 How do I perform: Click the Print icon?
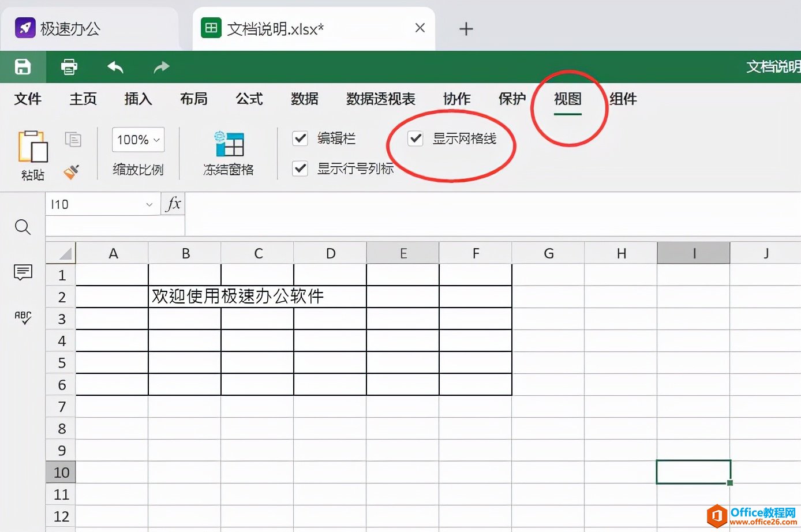69,66
